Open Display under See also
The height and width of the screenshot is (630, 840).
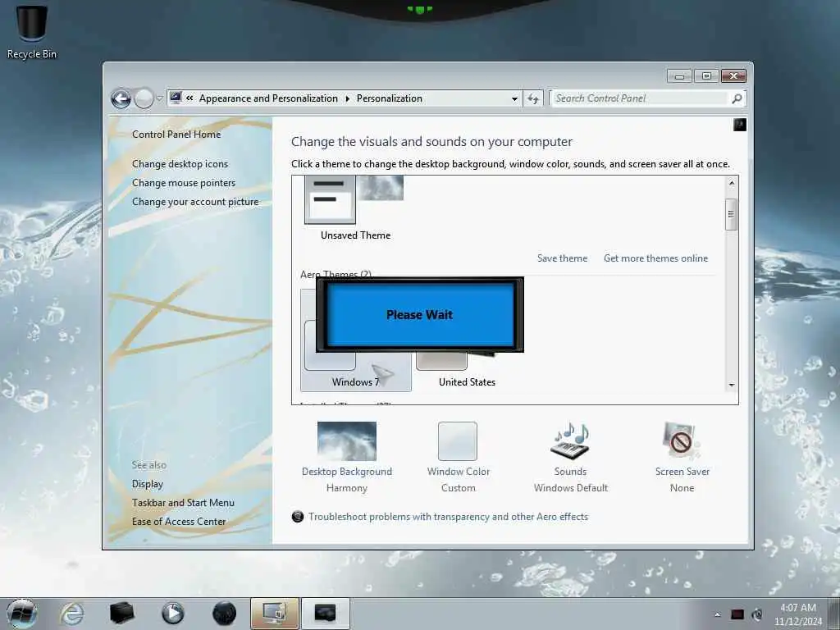148,484
